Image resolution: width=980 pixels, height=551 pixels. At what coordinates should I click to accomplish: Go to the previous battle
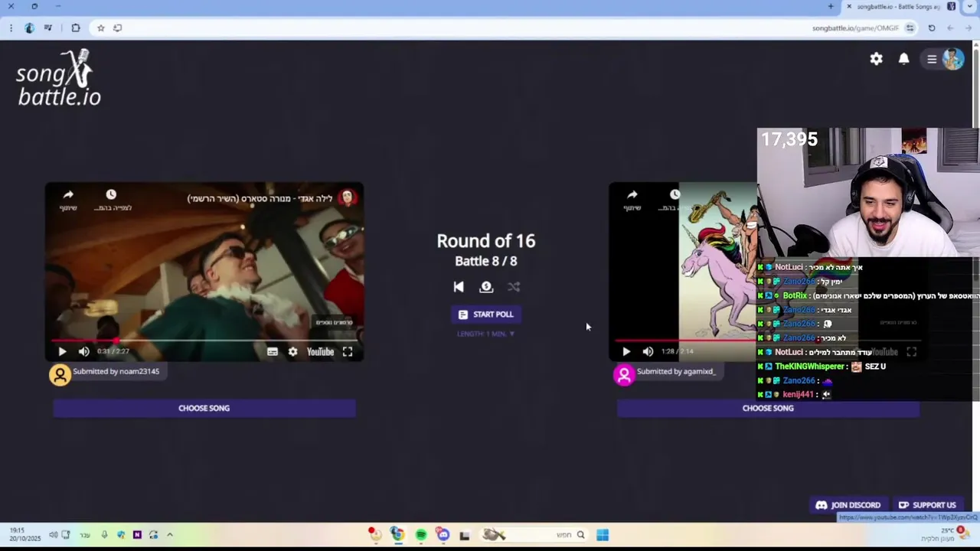tap(459, 287)
